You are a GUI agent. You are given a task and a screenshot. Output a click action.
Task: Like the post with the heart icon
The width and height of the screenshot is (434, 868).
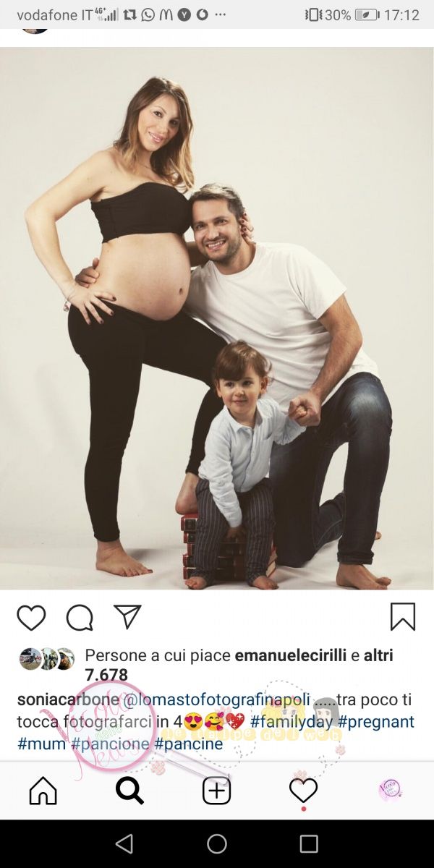tap(31, 617)
